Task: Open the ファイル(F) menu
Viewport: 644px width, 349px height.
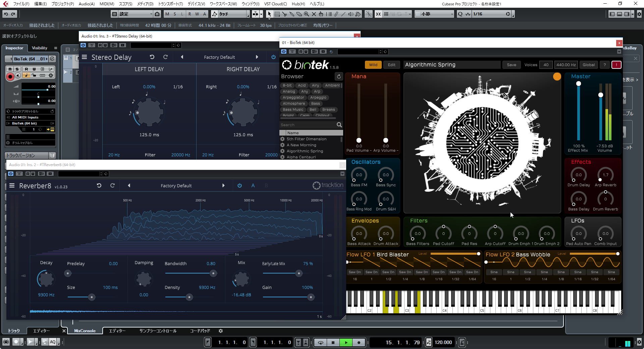Action: pyautogui.click(x=21, y=4)
